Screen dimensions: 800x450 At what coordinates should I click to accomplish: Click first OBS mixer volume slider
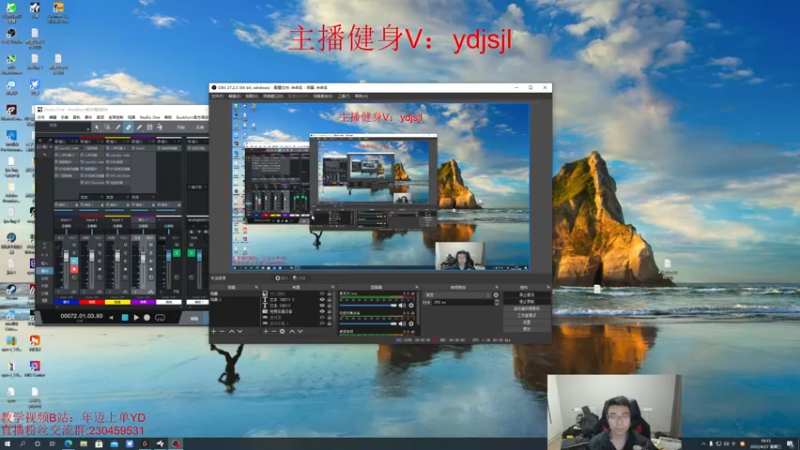pyautogui.click(x=368, y=305)
